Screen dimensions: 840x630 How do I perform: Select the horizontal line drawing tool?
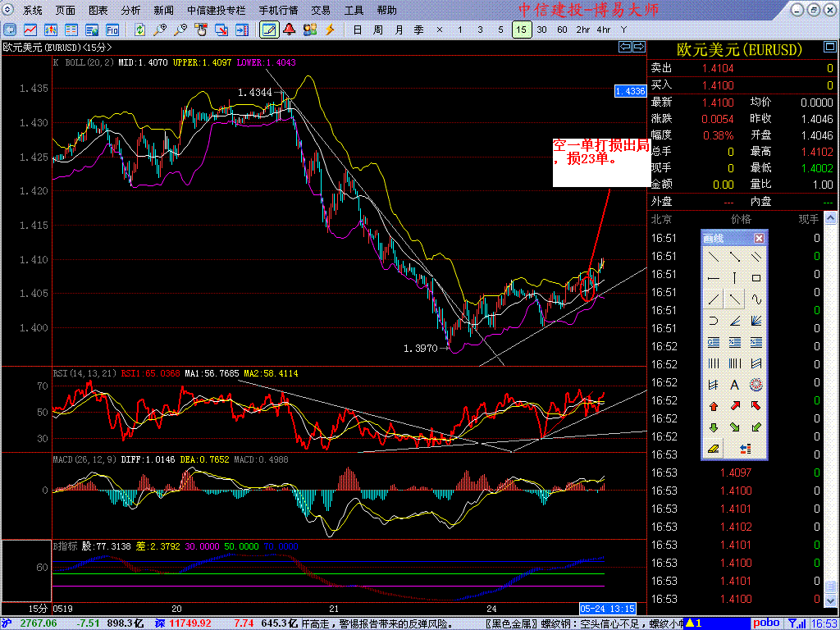tap(714, 278)
